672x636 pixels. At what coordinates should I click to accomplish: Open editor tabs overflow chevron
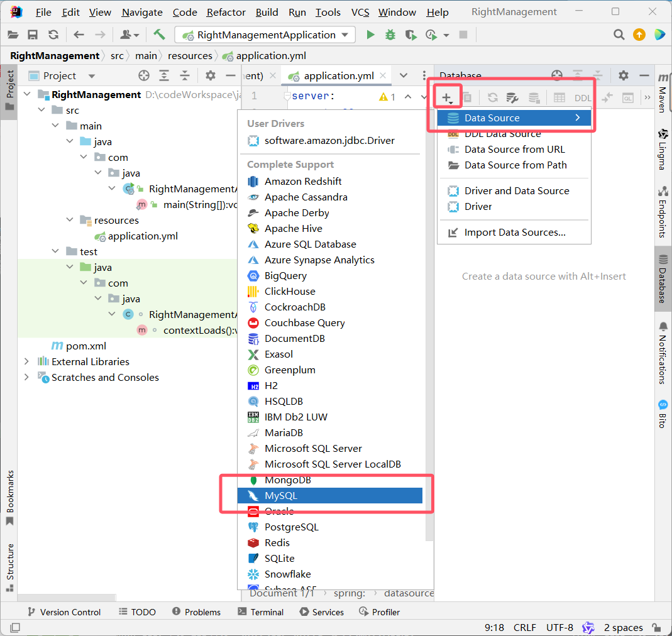(x=404, y=76)
